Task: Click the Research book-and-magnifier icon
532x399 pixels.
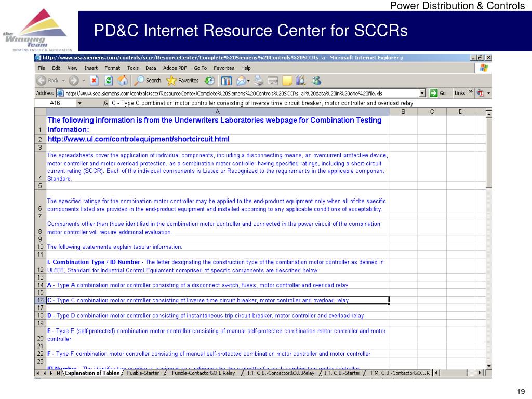Action: 301,81
